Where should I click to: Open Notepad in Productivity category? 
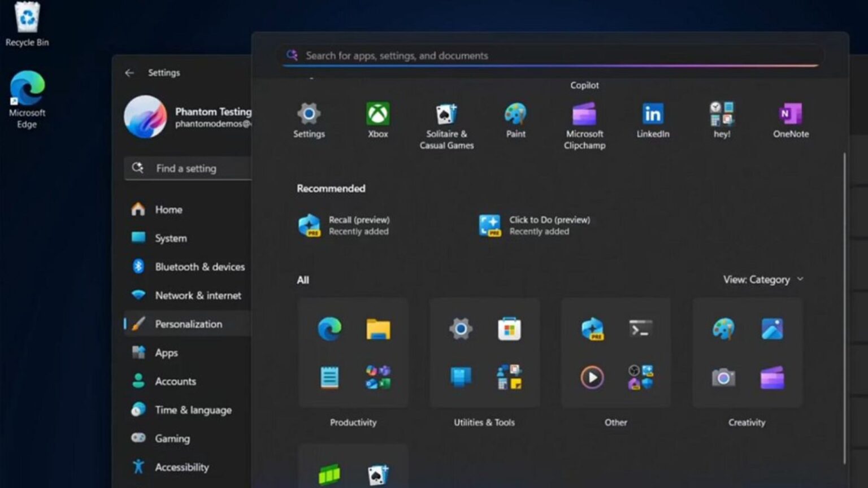click(329, 377)
